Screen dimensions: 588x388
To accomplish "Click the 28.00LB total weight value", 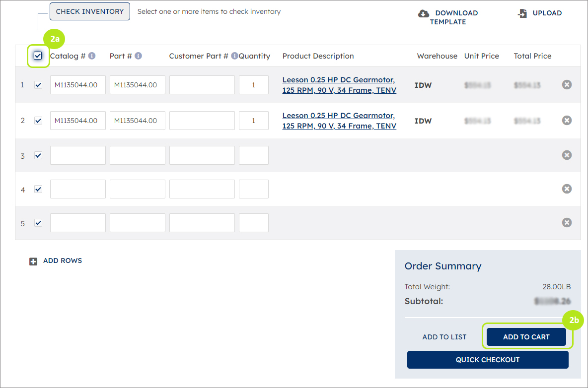I will (557, 287).
